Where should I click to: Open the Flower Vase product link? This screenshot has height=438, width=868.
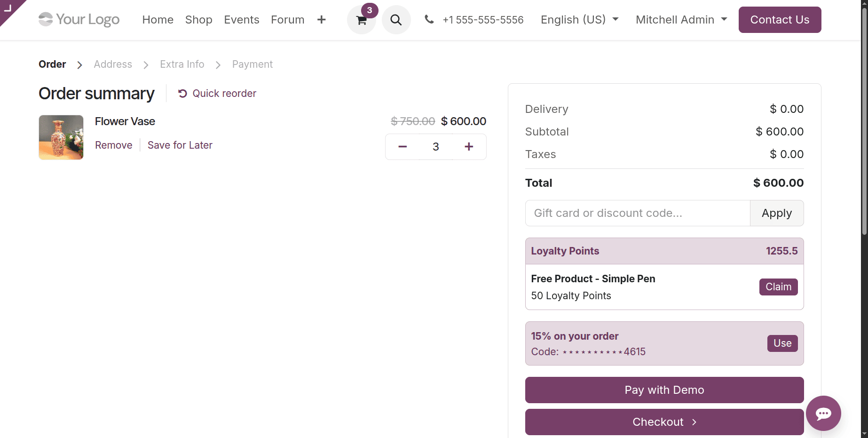(125, 121)
